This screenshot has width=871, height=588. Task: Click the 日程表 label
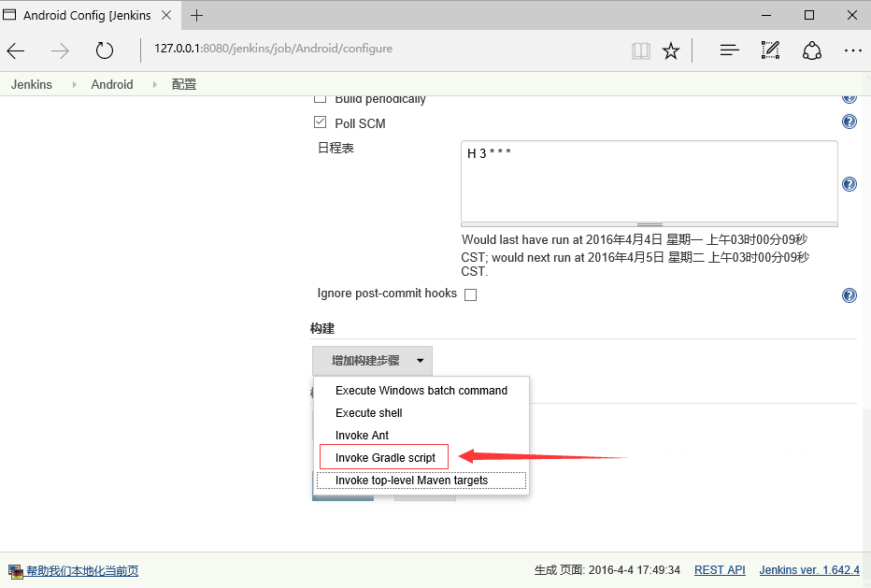coord(336,148)
